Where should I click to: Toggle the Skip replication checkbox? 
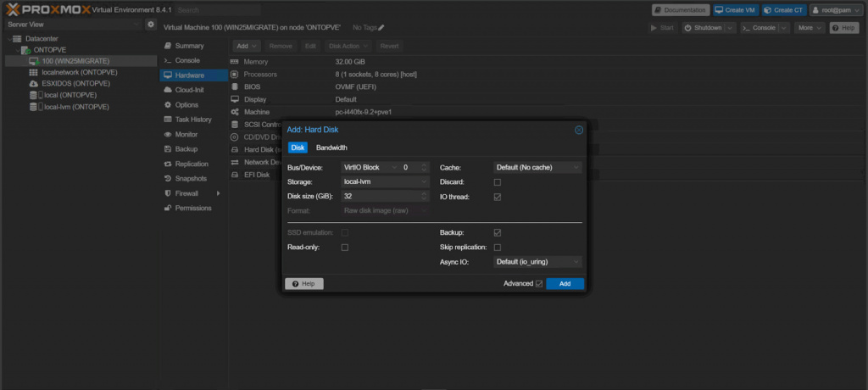(497, 247)
